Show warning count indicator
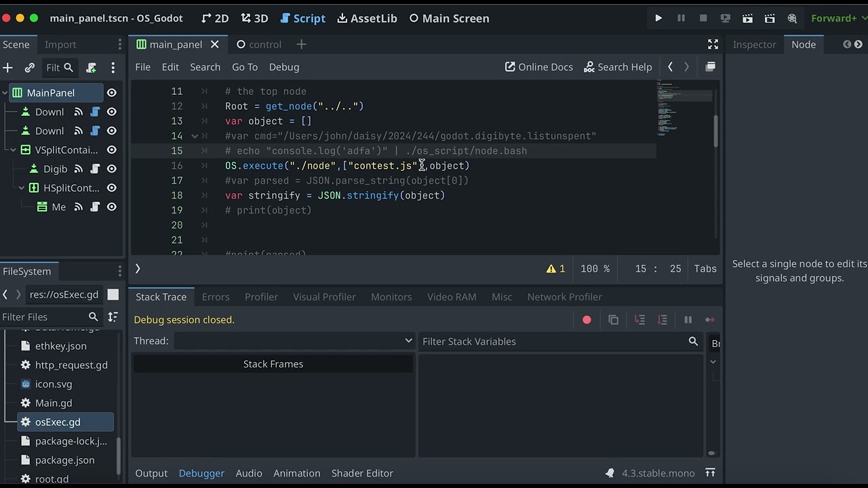 click(x=555, y=268)
